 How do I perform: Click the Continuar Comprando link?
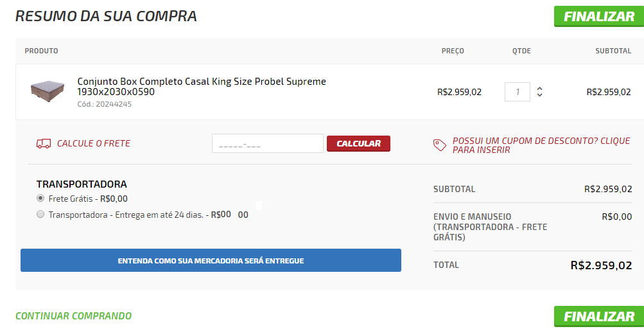(x=73, y=316)
